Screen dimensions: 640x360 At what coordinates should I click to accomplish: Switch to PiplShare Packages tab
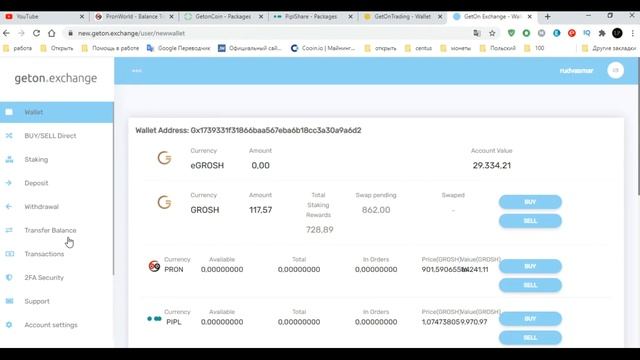point(310,16)
